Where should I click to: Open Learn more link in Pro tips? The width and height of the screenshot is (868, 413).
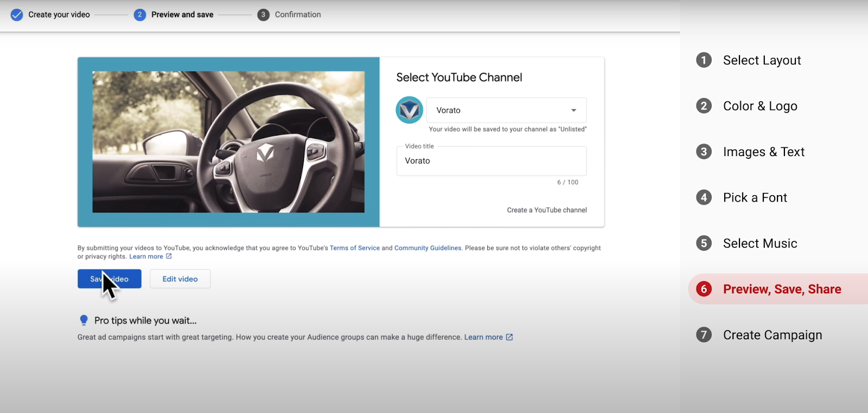click(483, 337)
